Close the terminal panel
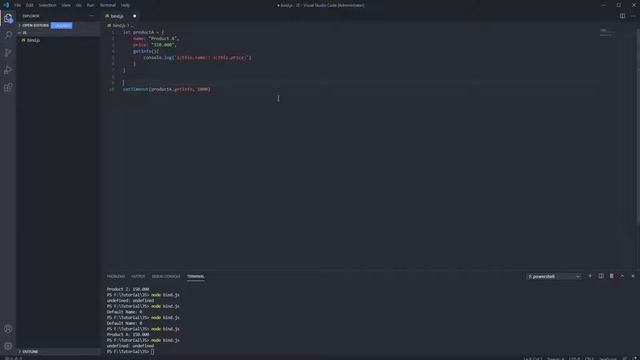This screenshot has width=640, height=360. [x=633, y=276]
